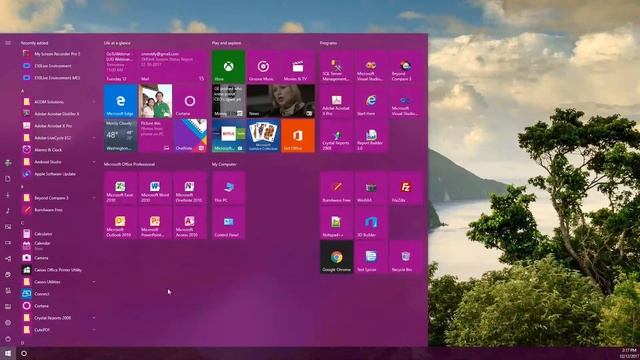Open the Groove Music tile
This screenshot has height=360, width=640.
coord(263,67)
